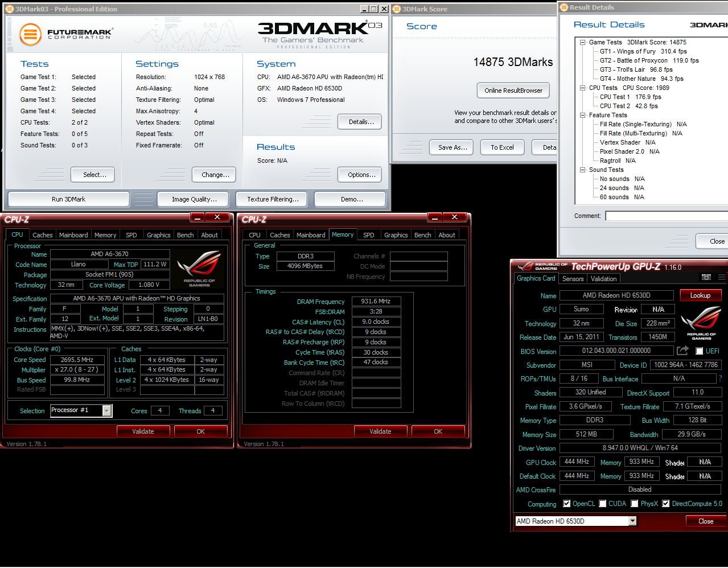Click the ROG logo in GPU-Z window
This screenshot has height=568, width=728.
pyautogui.click(x=701, y=323)
